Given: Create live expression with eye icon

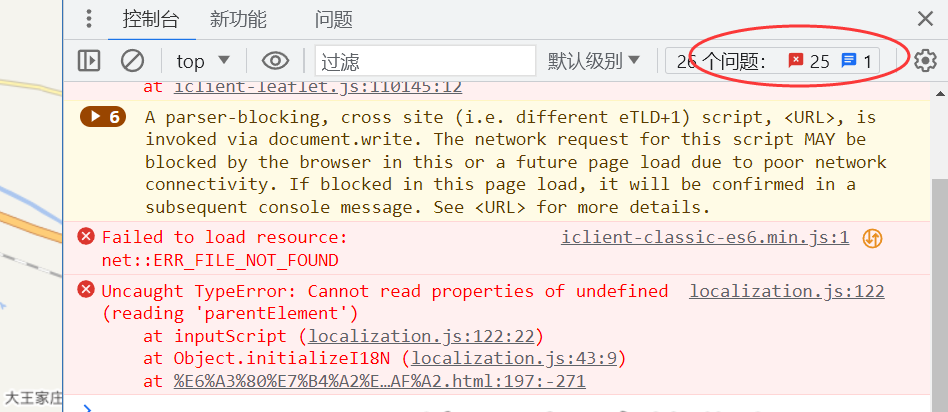Looking at the screenshot, I should (275, 60).
